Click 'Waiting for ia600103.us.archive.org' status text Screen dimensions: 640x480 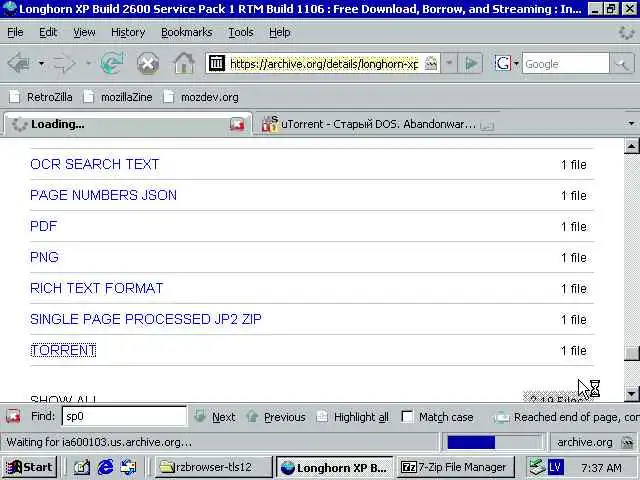click(x=99, y=442)
